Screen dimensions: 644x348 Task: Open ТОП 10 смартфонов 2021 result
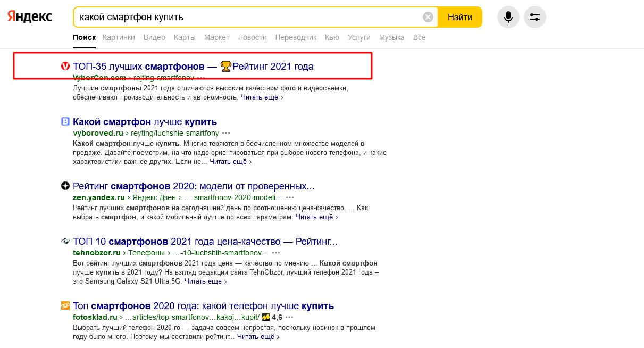(205, 242)
